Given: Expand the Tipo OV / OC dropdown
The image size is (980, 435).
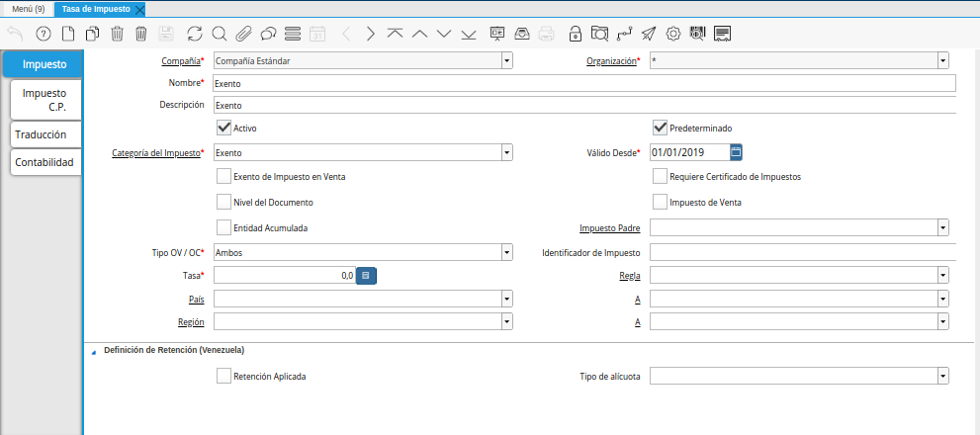Looking at the screenshot, I should click(506, 252).
